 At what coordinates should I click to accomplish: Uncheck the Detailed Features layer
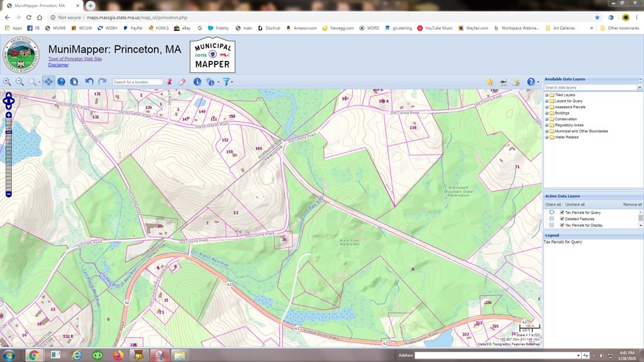[x=562, y=219]
